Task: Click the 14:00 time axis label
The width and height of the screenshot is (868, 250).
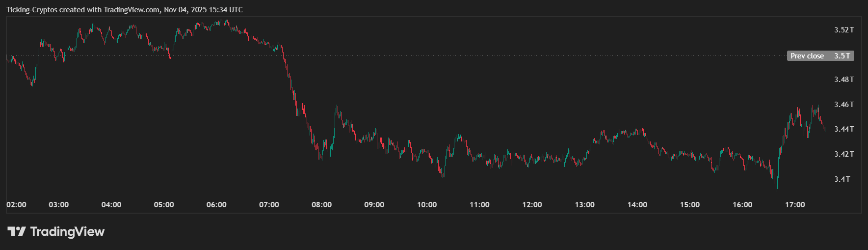Action: 637,205
